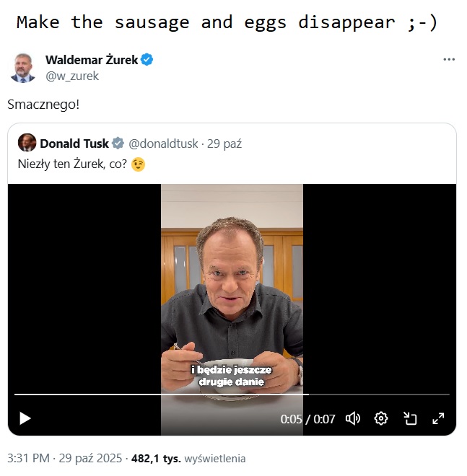This screenshot has width=467, height=476.
Task: Open video settings with the gear icon
Action: tap(381, 418)
